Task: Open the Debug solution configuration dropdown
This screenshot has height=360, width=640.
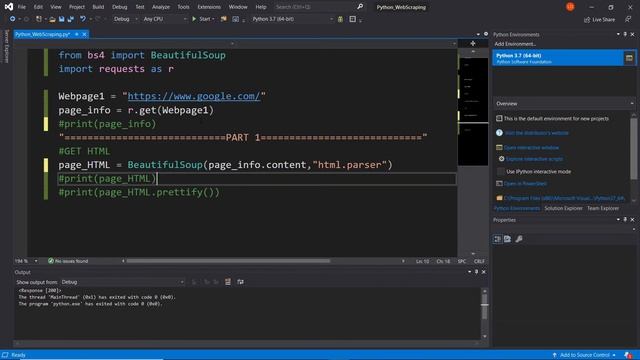Action: coord(125,19)
